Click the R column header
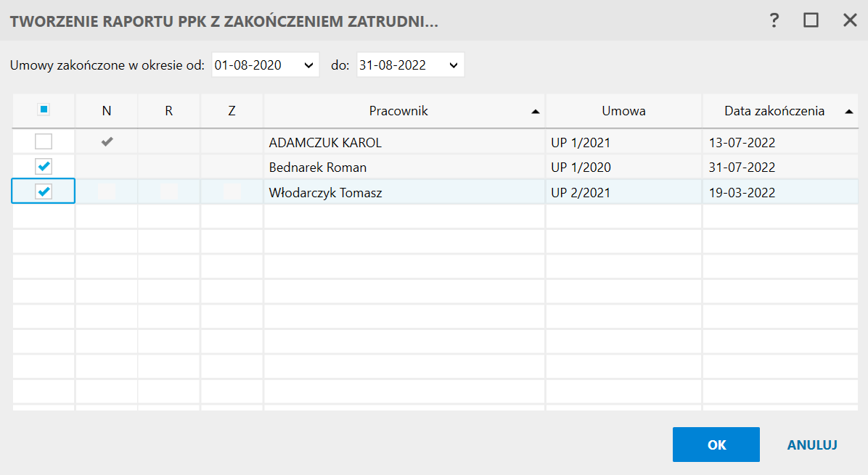 169,111
